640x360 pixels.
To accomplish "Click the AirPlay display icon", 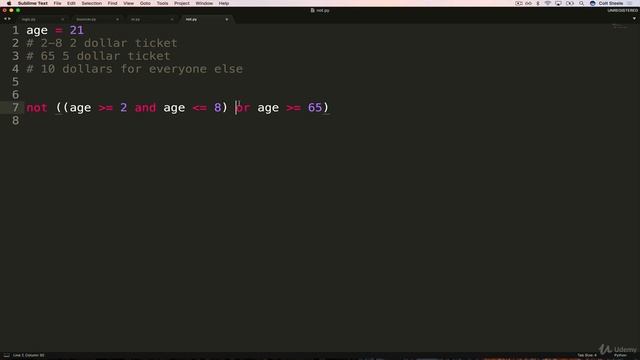I will click(x=558, y=3).
